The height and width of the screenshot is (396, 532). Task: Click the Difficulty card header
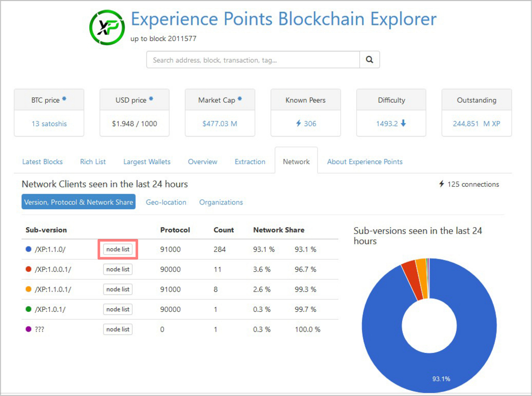click(391, 100)
